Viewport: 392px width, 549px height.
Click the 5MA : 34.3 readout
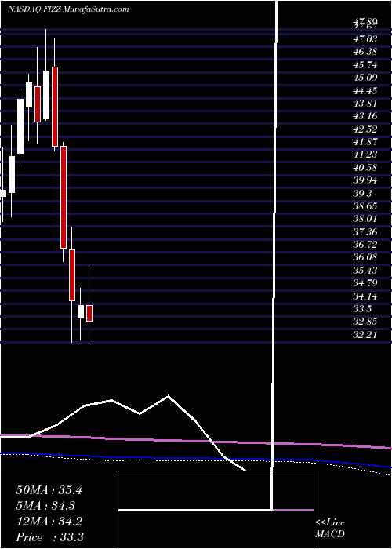(45, 506)
